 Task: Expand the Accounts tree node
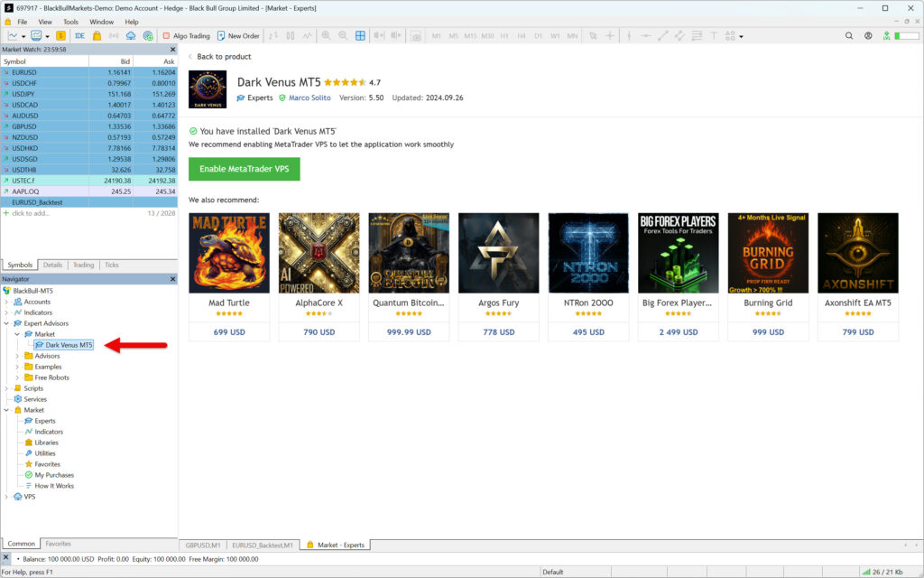(x=6, y=302)
